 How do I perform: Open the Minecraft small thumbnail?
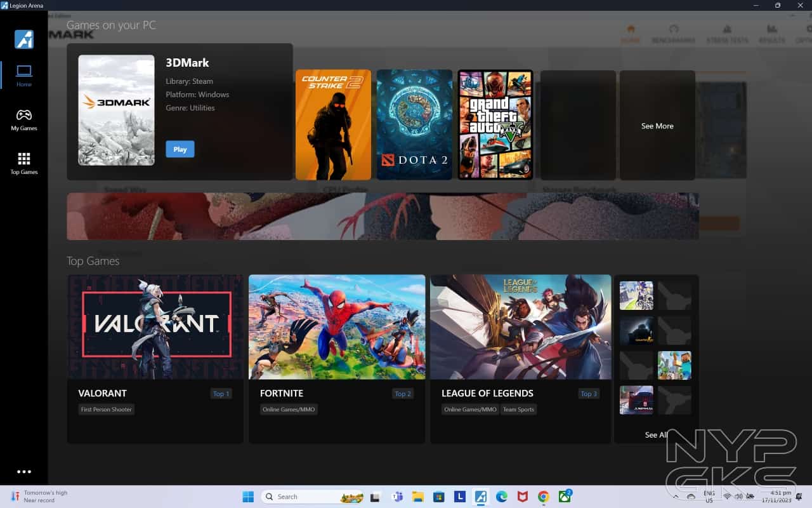(x=674, y=365)
